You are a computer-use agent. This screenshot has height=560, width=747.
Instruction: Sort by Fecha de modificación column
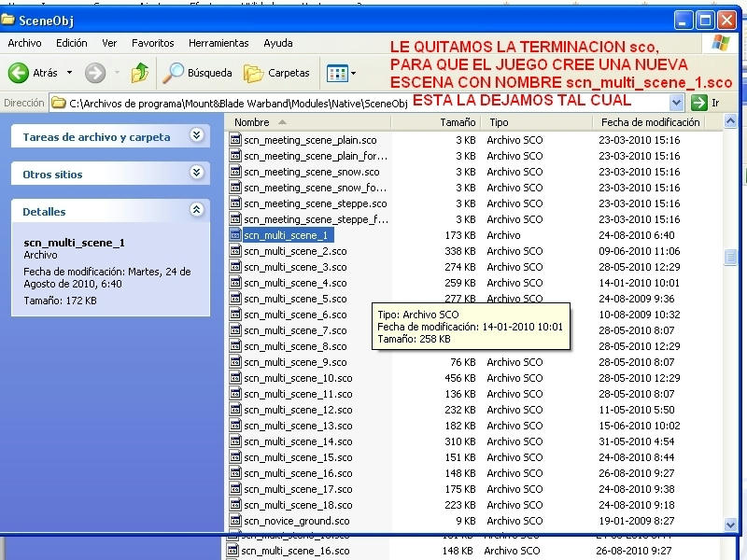pos(650,122)
